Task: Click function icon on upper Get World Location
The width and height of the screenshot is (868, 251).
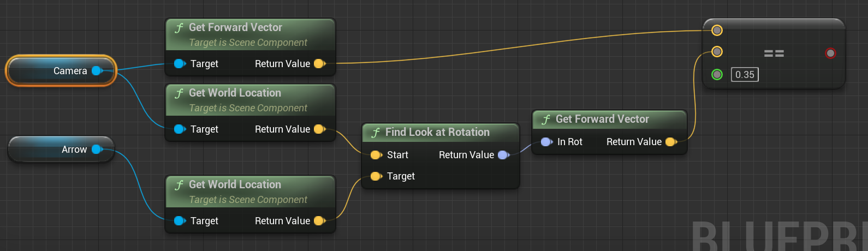Action: 179,93
